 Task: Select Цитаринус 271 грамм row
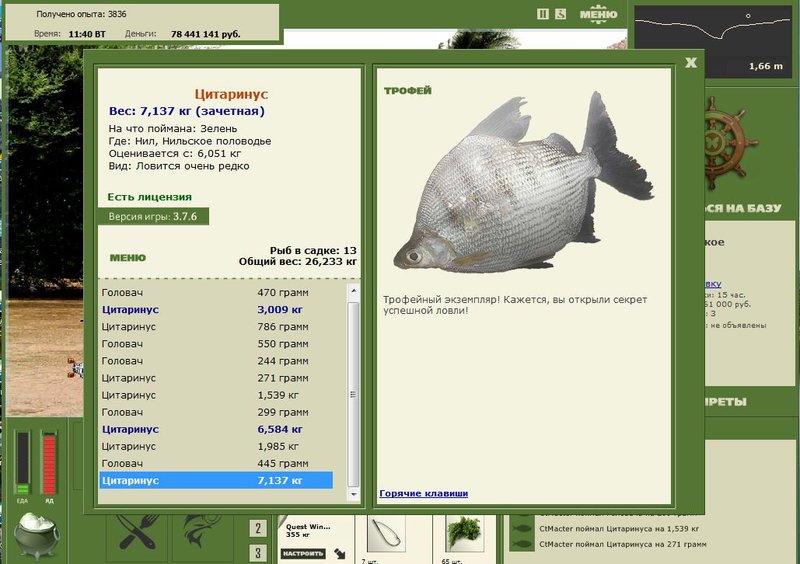pos(217,378)
